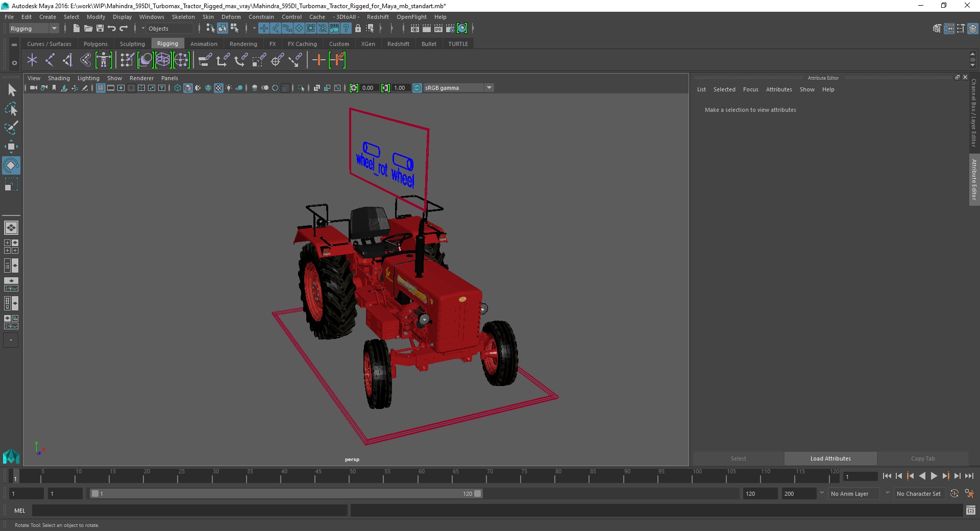
Task: Click the time slider at frame 60
Action: (422, 476)
